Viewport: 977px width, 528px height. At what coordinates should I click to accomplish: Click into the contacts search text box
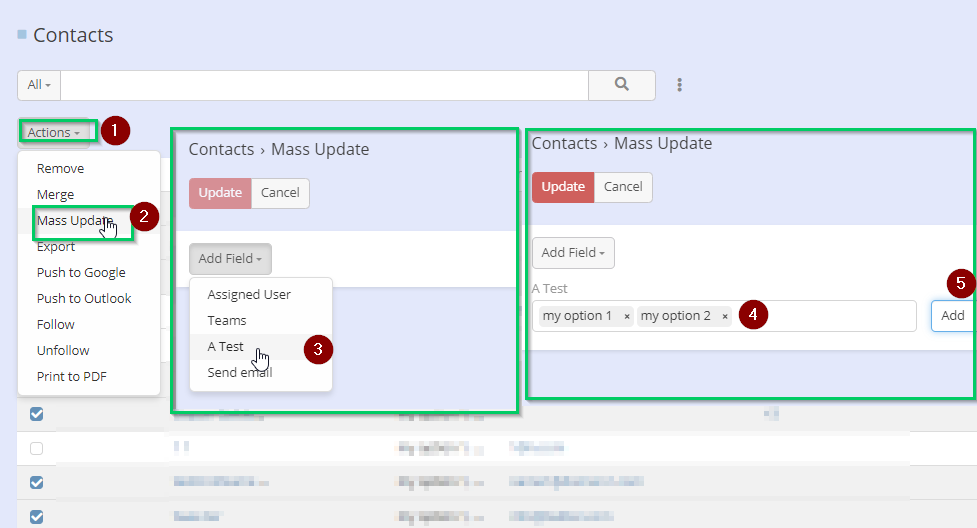pos(324,85)
